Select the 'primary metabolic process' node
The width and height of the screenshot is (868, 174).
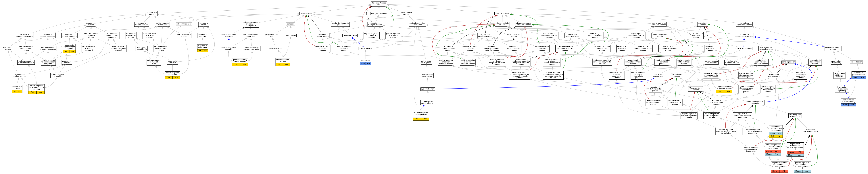tap(514, 35)
